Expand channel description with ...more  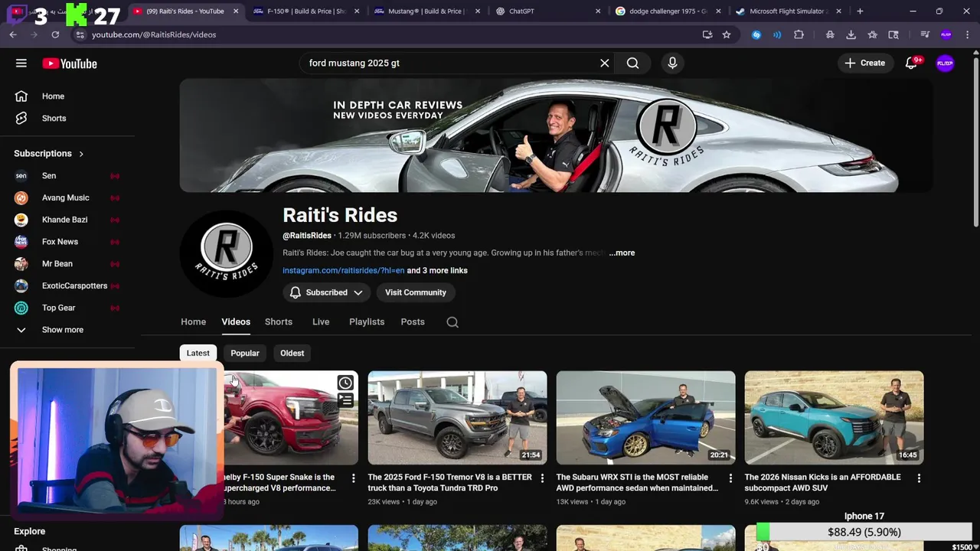click(x=622, y=253)
